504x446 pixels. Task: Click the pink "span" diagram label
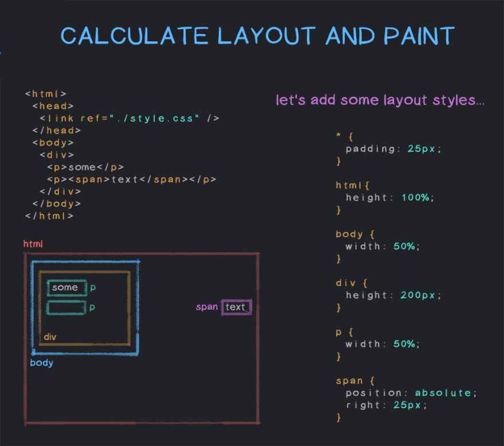click(207, 307)
